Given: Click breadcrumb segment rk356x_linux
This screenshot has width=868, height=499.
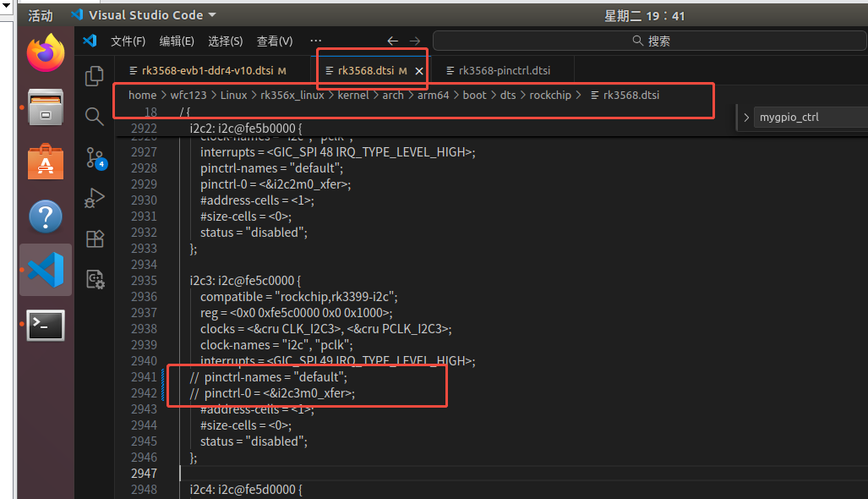Looking at the screenshot, I should (292, 96).
